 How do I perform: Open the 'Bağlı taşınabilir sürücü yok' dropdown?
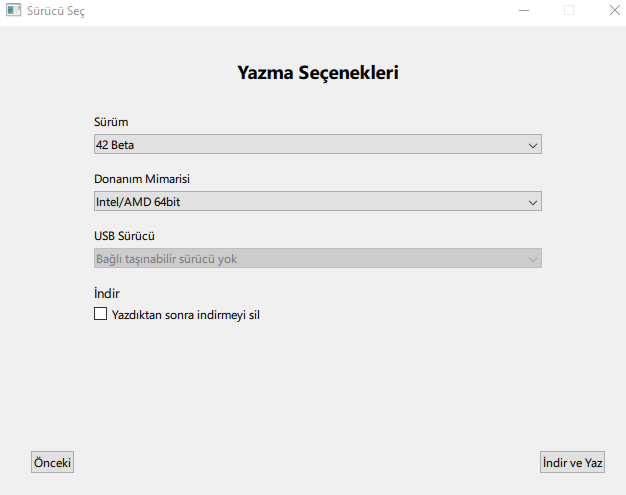pos(300,259)
